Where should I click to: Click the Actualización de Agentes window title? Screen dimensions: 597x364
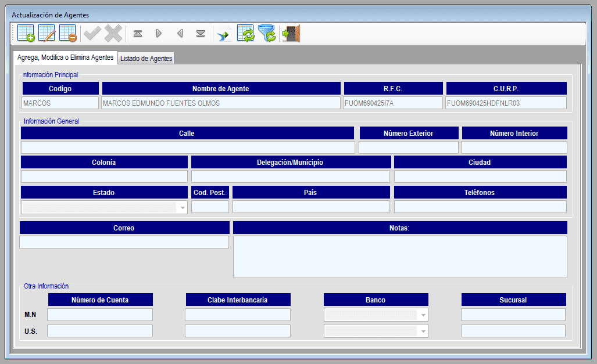coord(50,15)
